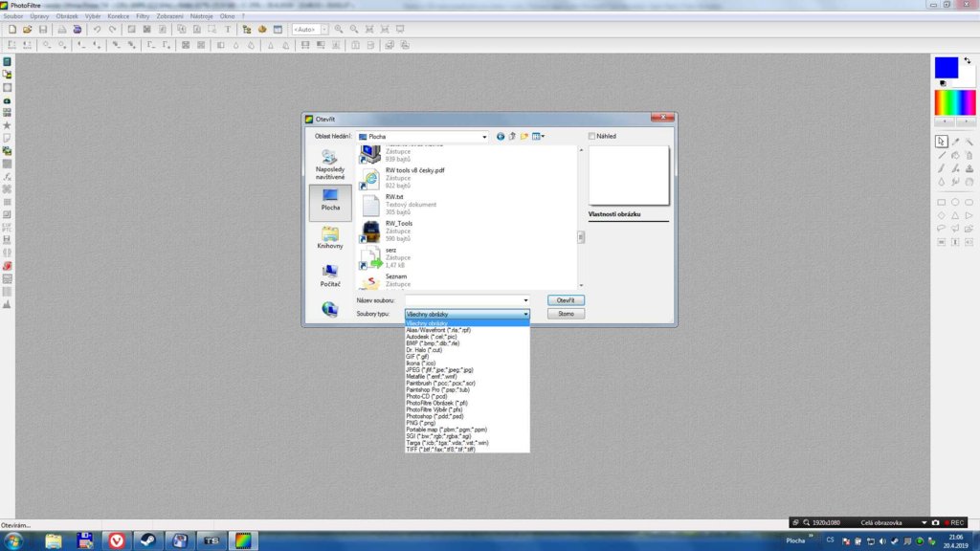Collapse the Soubory typu Všechny obrázky dropdown
This screenshot has height=551, width=980.
(525, 314)
